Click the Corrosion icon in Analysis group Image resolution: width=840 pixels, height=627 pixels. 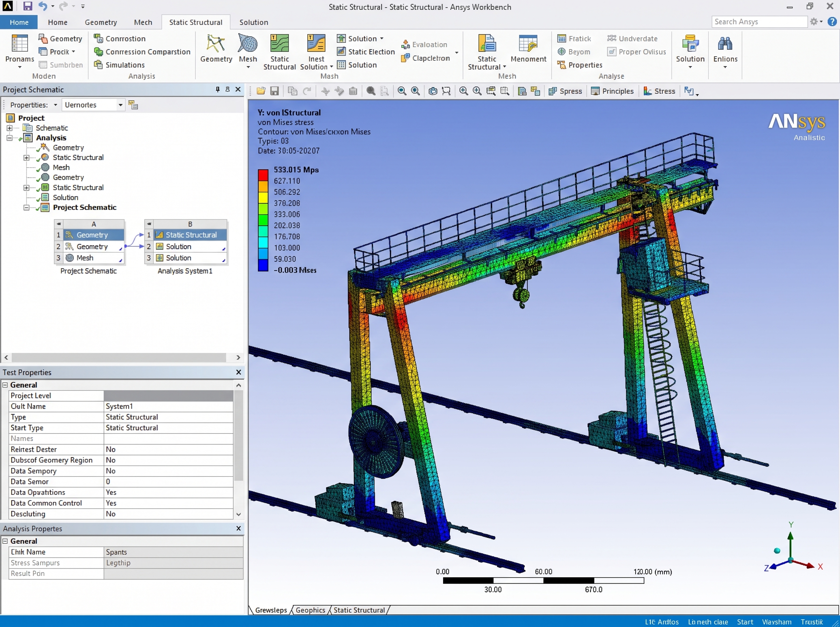pos(98,38)
